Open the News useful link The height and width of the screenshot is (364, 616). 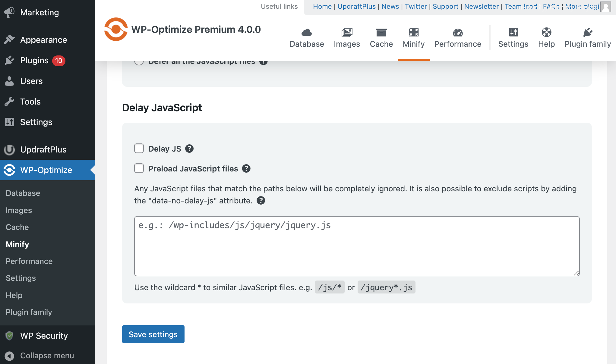pyautogui.click(x=390, y=6)
